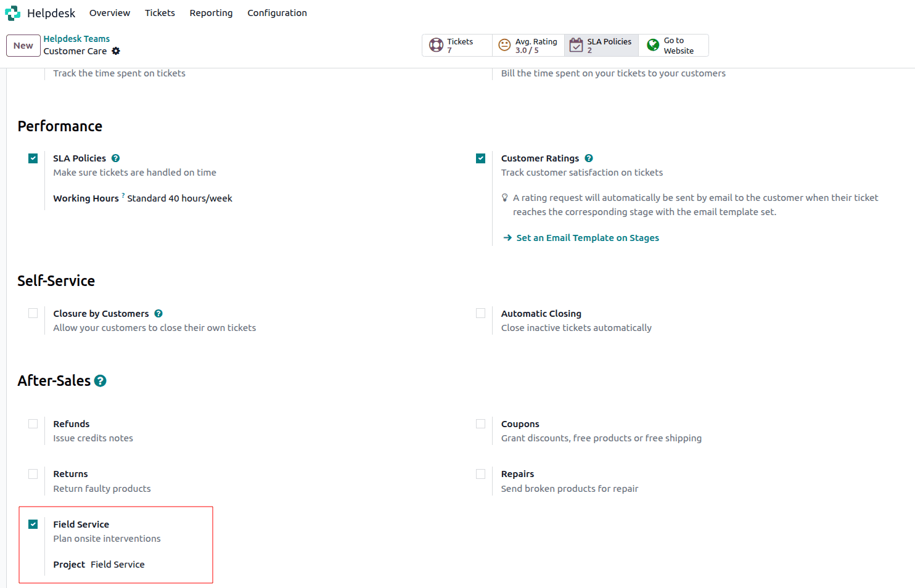Disable the SLA Policies checkbox

coord(33,158)
